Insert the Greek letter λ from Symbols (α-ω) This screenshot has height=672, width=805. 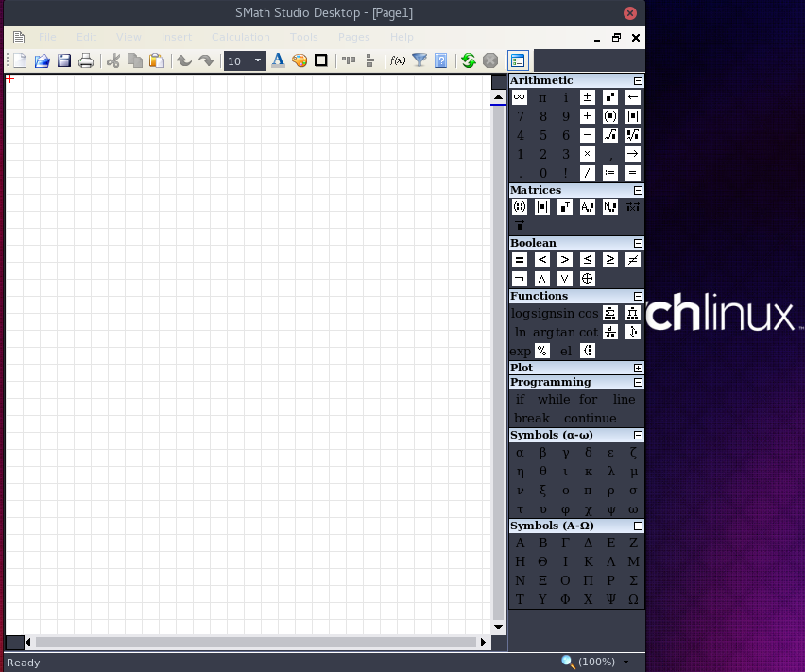pyautogui.click(x=610, y=471)
